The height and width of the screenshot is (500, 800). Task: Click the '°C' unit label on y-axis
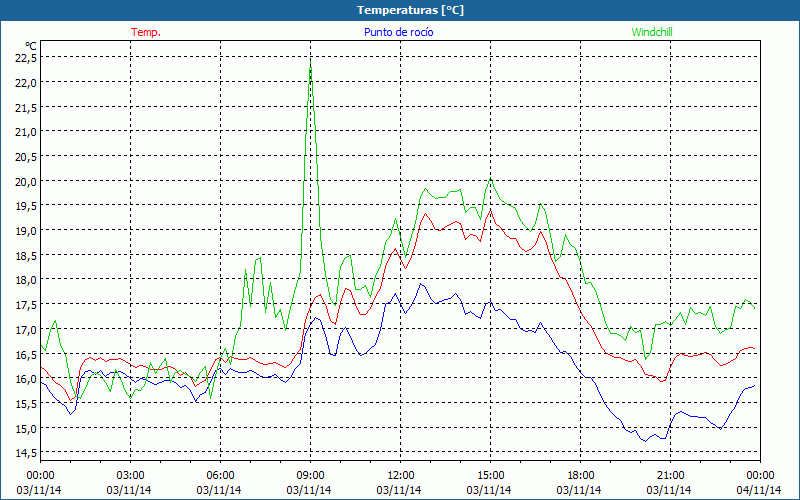point(31,47)
